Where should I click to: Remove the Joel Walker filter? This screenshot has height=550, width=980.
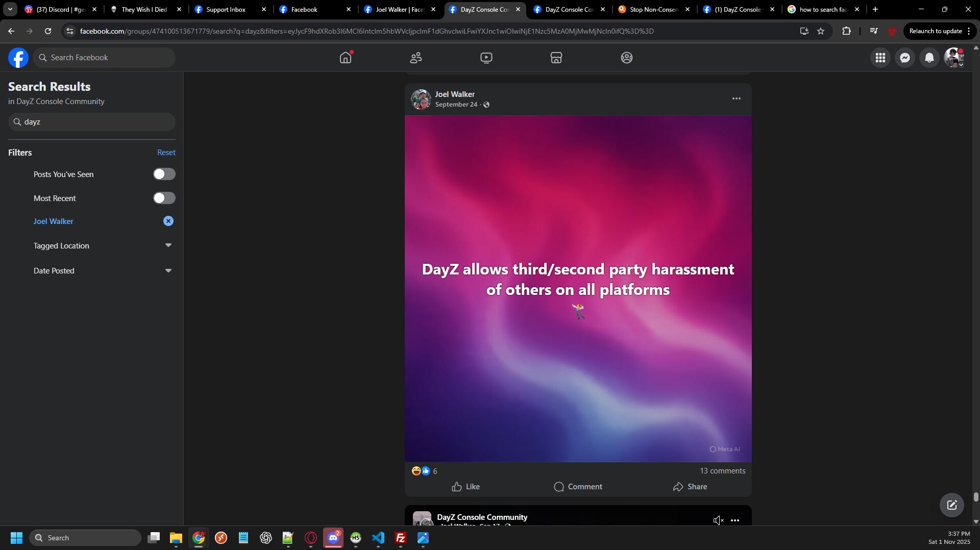pyautogui.click(x=168, y=221)
